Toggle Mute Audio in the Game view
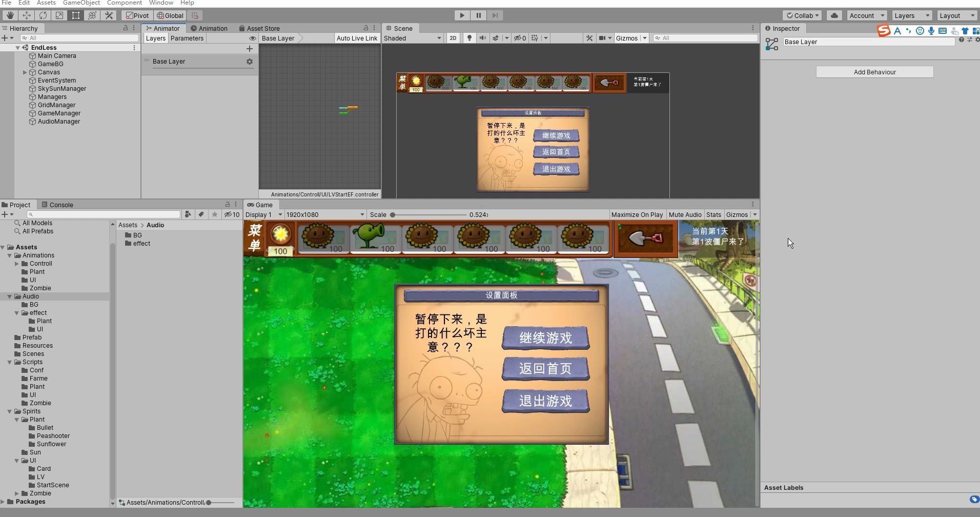The image size is (980, 517). [x=686, y=215]
